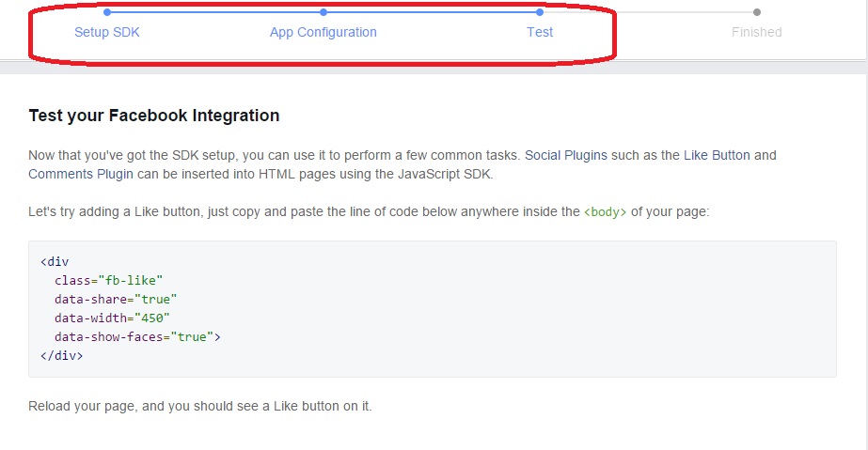Select the Test step label
The image size is (868, 450).
pos(540,32)
